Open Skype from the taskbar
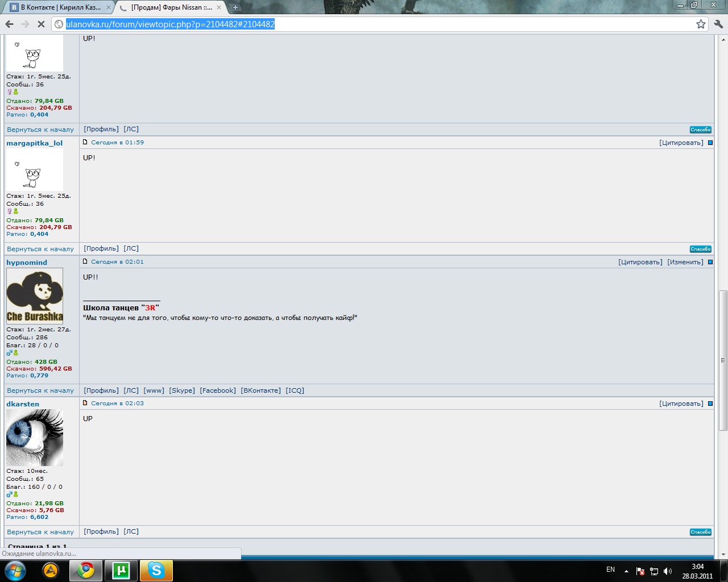The width and height of the screenshot is (728, 582). coord(156,570)
